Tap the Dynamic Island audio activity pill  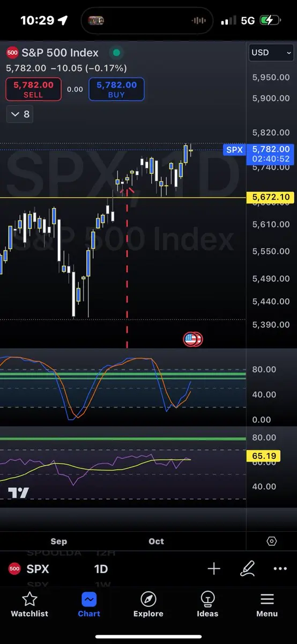pos(148,20)
